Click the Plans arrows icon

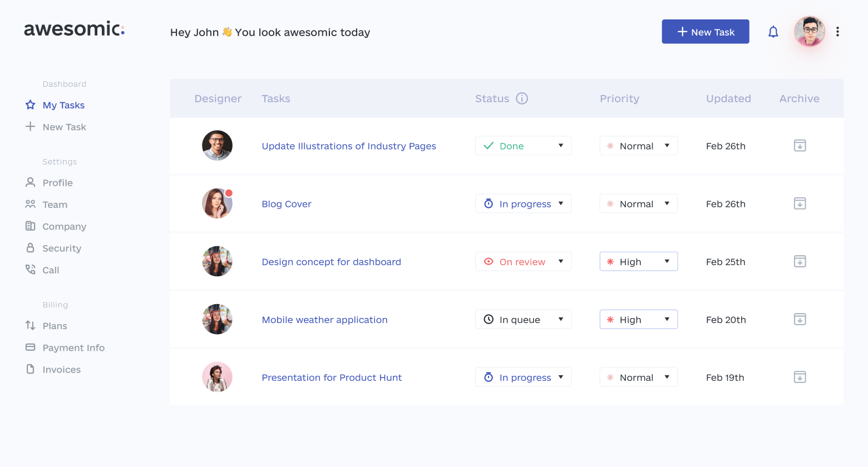(x=31, y=325)
